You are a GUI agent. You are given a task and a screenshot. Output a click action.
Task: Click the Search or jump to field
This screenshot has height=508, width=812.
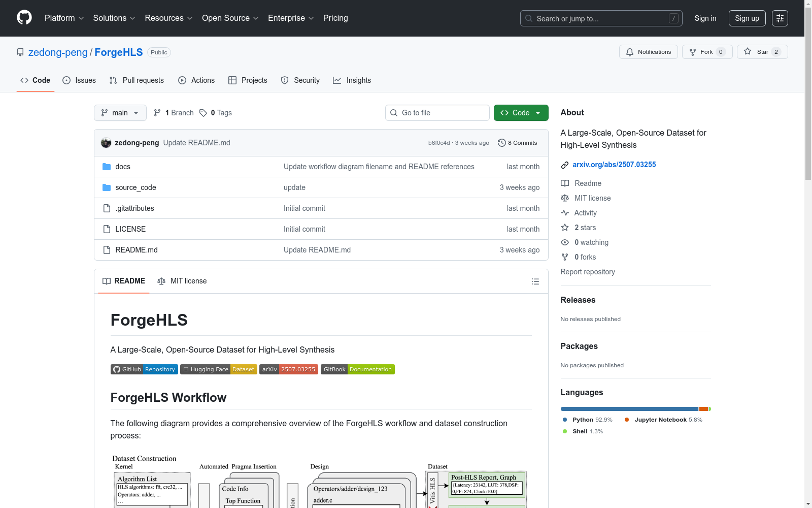tap(601, 18)
